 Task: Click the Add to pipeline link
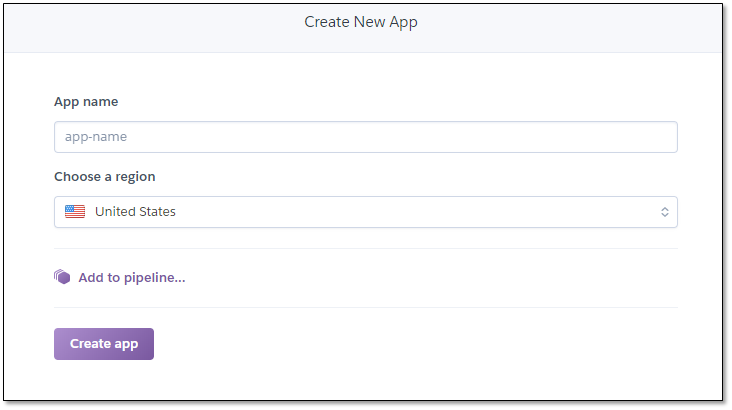pos(132,277)
